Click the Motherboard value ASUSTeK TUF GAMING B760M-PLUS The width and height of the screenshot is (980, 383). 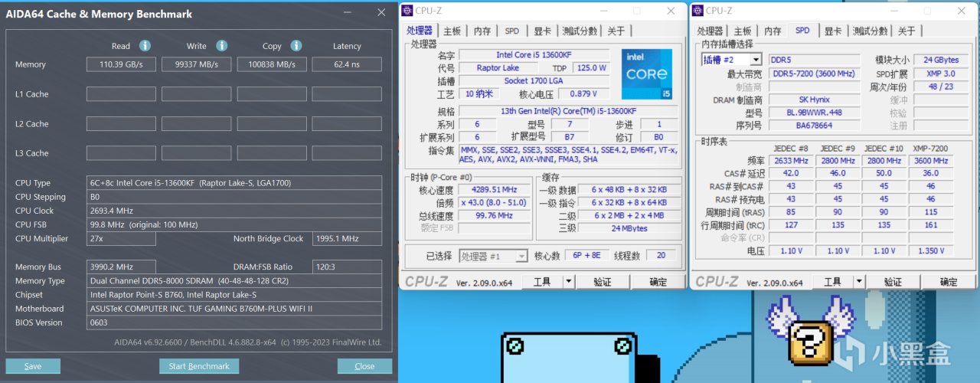point(234,309)
